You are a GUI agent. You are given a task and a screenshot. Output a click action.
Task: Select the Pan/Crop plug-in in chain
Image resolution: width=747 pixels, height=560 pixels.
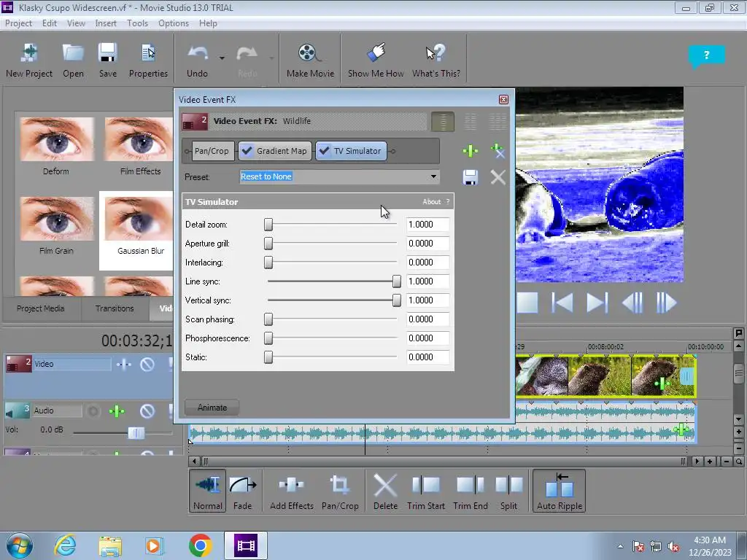click(212, 151)
